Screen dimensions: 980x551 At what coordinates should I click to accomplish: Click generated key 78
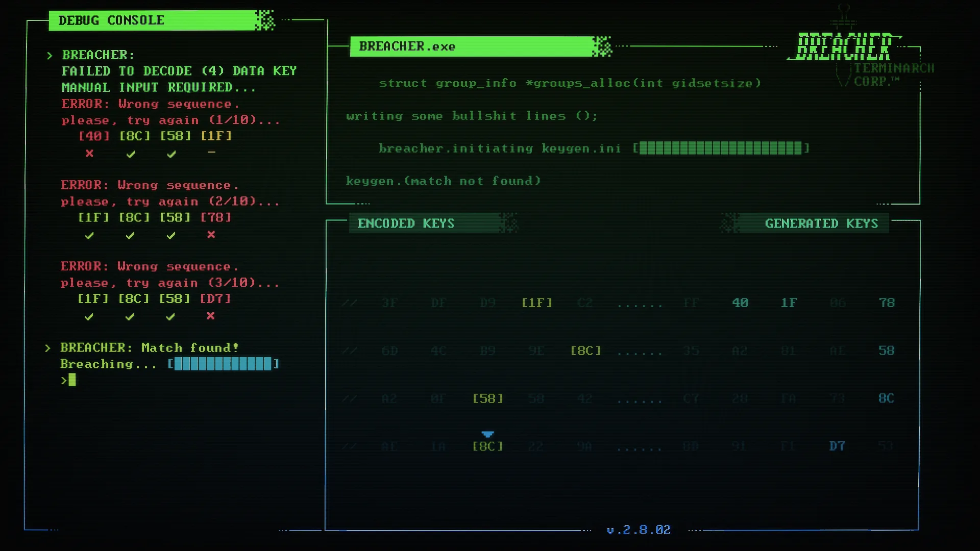pos(887,303)
